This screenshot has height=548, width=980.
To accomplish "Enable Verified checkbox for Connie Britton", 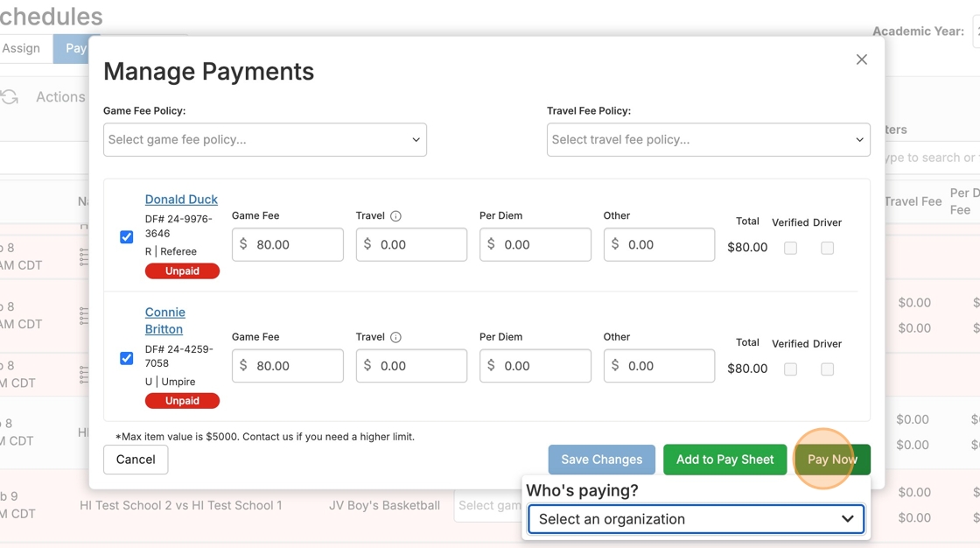I will [x=790, y=369].
